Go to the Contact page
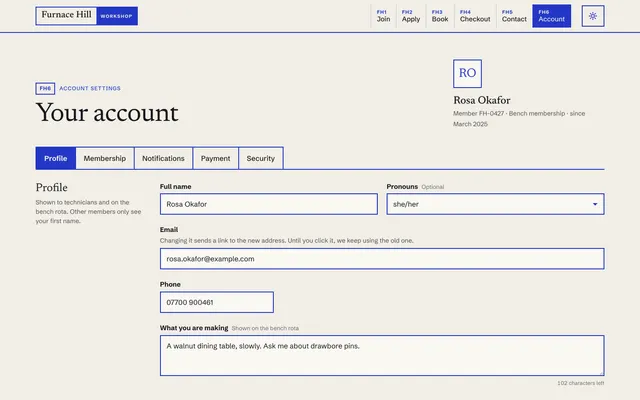Viewport: 640px width, 400px height. 514,16
